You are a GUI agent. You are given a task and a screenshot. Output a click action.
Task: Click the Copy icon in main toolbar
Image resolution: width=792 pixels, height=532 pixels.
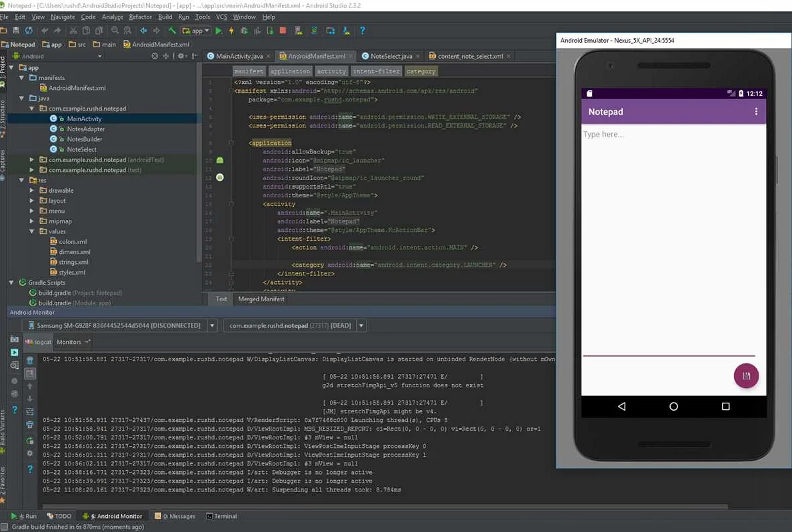point(86,31)
